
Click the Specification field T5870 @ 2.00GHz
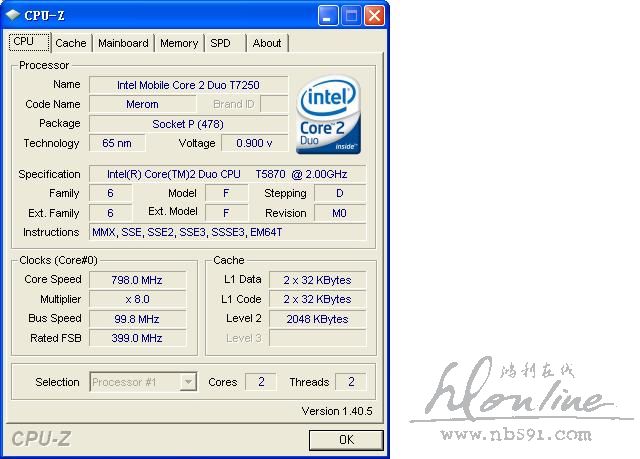(227, 174)
